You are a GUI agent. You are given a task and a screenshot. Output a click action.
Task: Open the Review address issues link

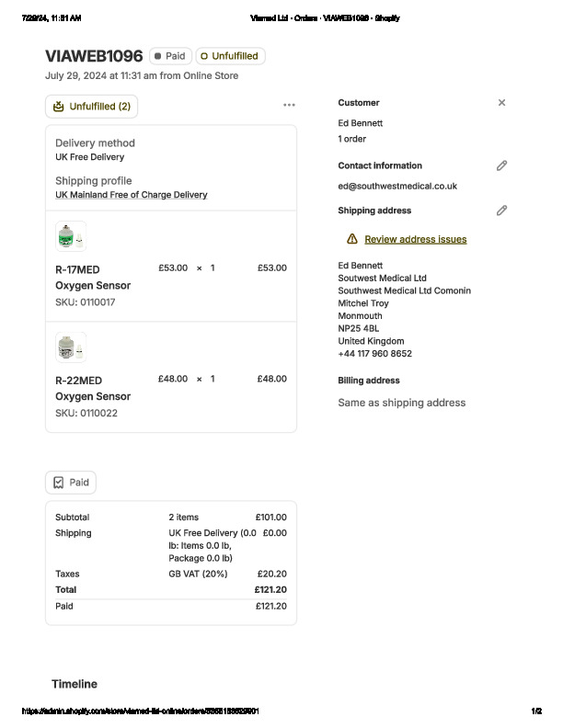click(x=415, y=239)
